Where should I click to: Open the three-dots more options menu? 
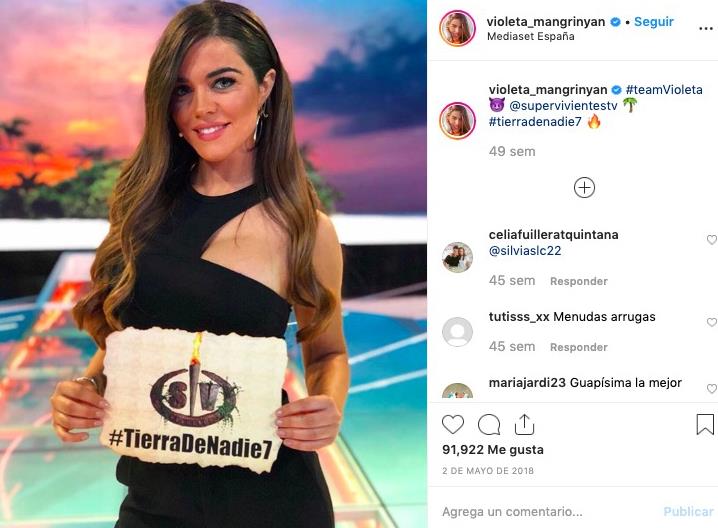(x=706, y=28)
